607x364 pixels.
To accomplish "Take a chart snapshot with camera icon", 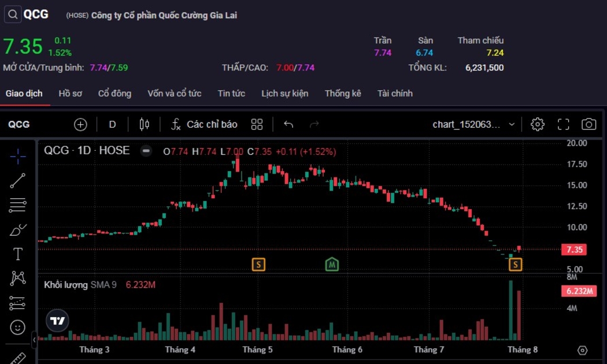I will point(589,124).
